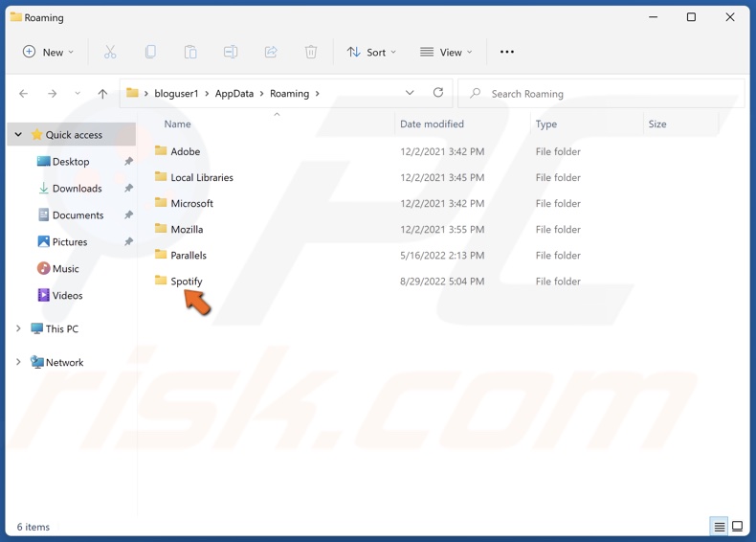Expand the Network tree node

18,362
